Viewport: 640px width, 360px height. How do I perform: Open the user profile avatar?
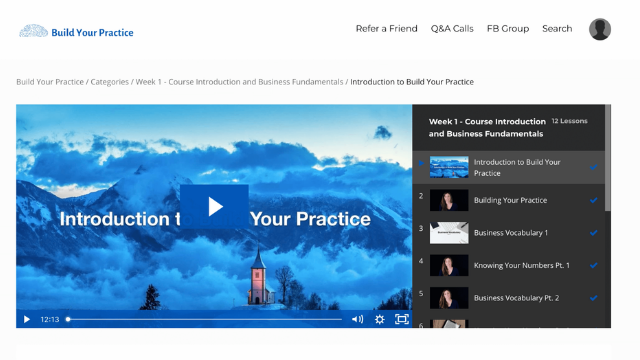pos(600,29)
